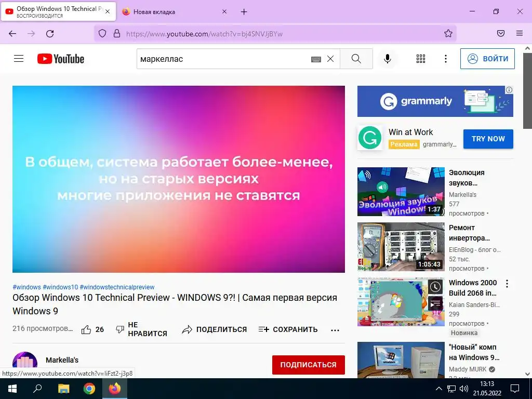This screenshot has width=532, height=399.
Task: Add Windows 2000 Build video to queue
Action: click(x=435, y=303)
